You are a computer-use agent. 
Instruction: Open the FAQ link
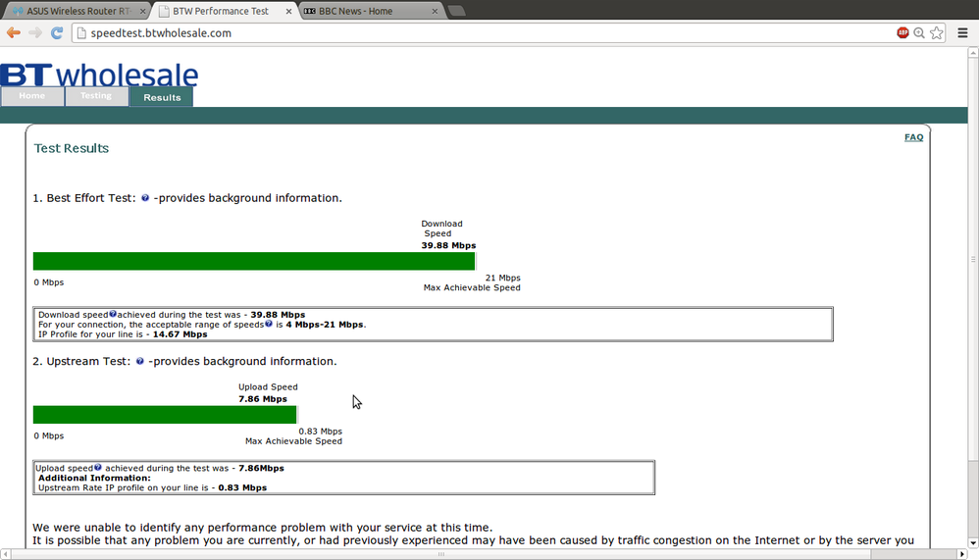tap(913, 137)
